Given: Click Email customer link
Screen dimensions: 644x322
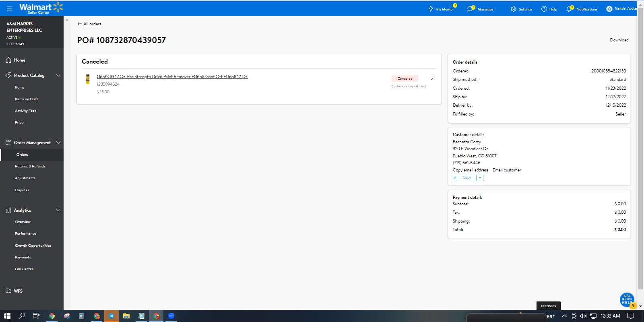Looking at the screenshot, I should (x=507, y=170).
